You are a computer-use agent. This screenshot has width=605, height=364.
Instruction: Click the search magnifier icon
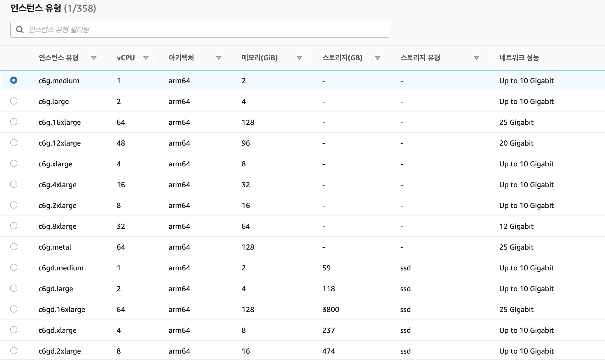(x=20, y=30)
